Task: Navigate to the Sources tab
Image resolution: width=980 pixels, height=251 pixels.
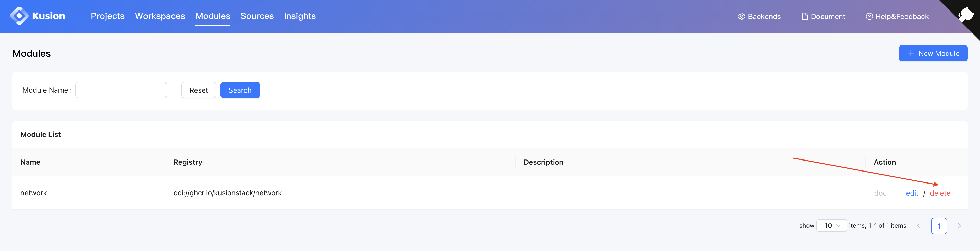Action: 257,16
